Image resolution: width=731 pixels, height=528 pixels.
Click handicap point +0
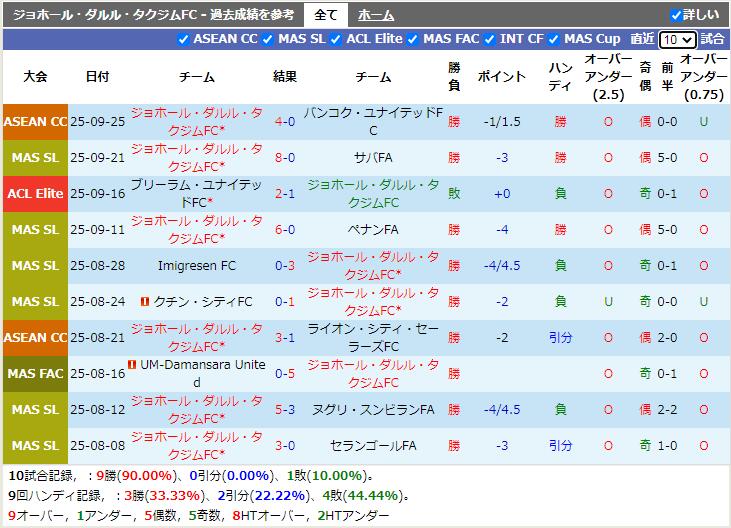pyautogui.click(x=502, y=193)
